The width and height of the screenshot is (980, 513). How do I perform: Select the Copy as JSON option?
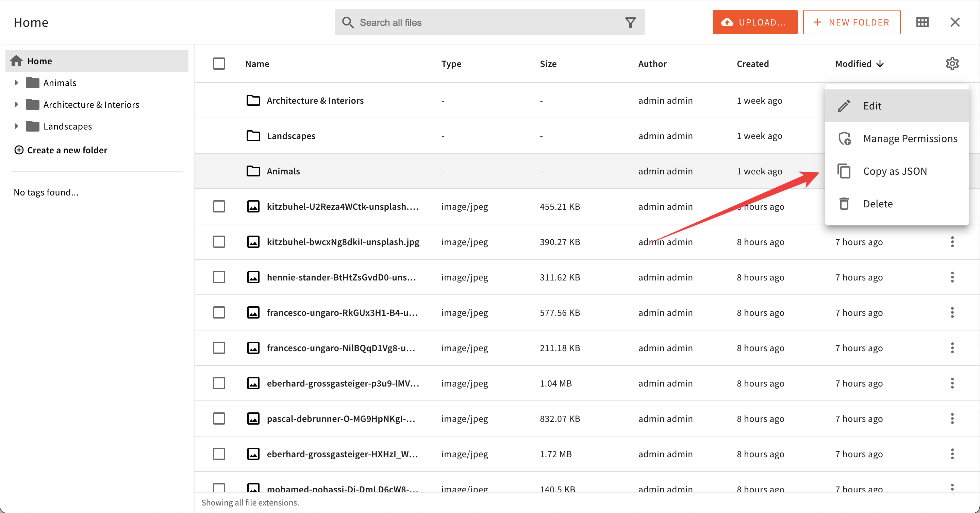pos(896,171)
